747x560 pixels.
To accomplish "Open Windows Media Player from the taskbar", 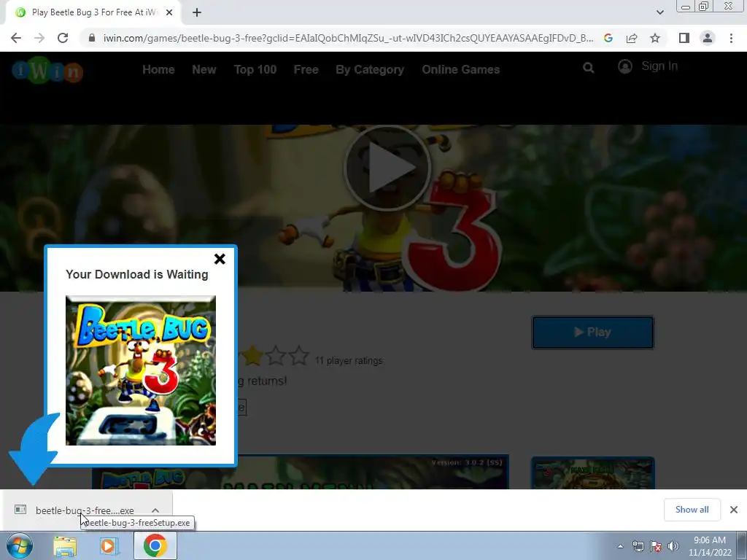I will pyautogui.click(x=109, y=546).
